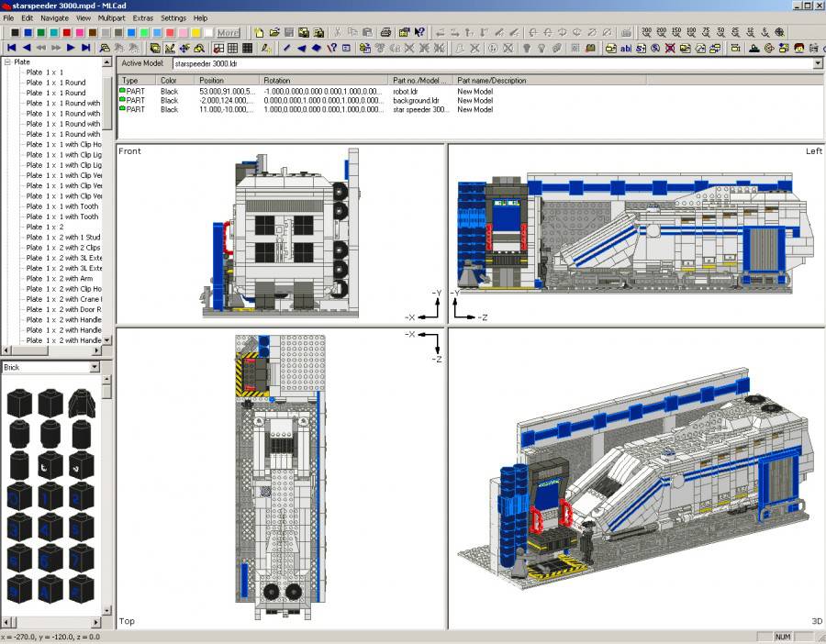The image size is (826, 644).
Task: Click the Print icon in the toolbar
Action: (x=386, y=33)
